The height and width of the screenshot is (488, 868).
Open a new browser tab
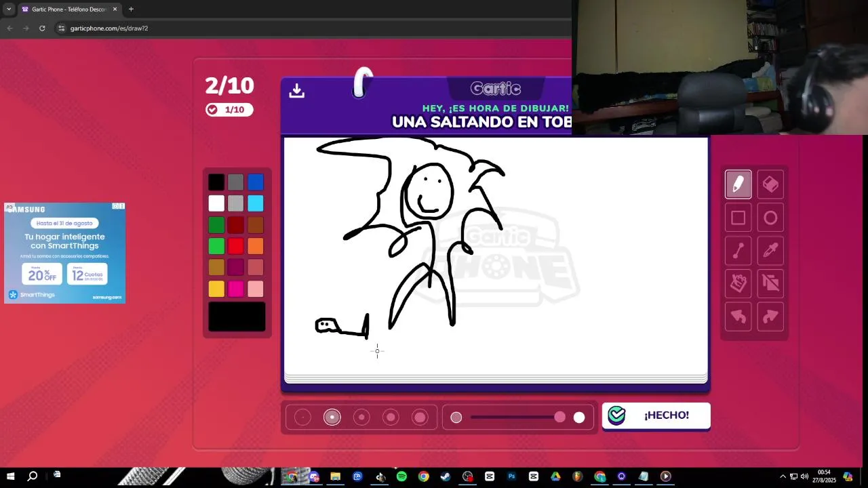click(131, 9)
